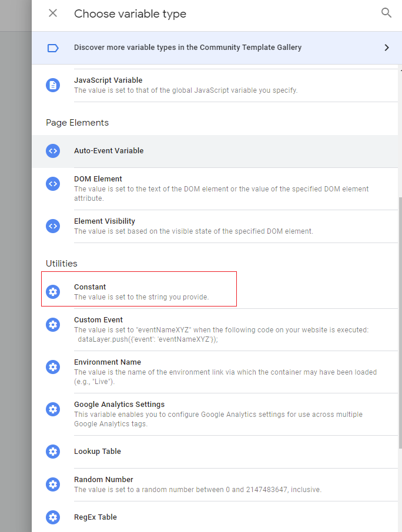Viewport: 402px width, 532px height.
Task: Expand Community Template Gallery chevron arrow
Action: tap(387, 48)
